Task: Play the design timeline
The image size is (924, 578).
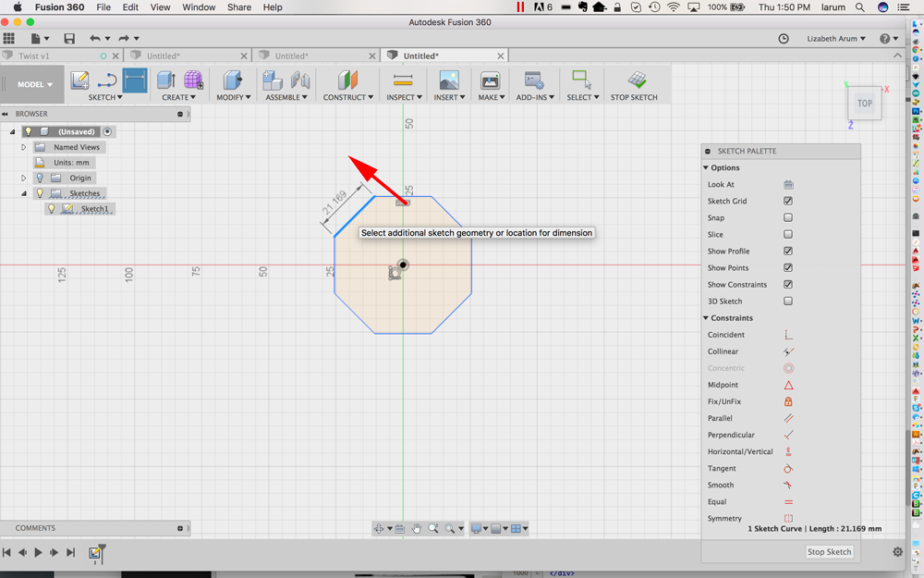Action: [38, 553]
